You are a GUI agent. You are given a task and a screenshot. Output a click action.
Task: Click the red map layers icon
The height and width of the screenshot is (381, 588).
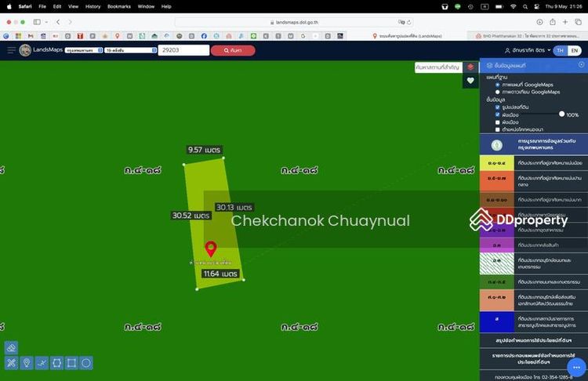pos(470,67)
